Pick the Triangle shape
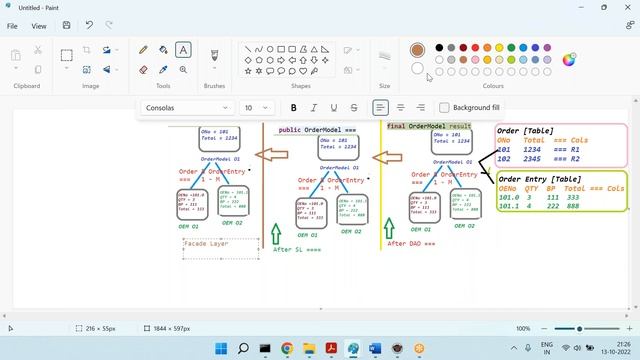 [x=314, y=49]
